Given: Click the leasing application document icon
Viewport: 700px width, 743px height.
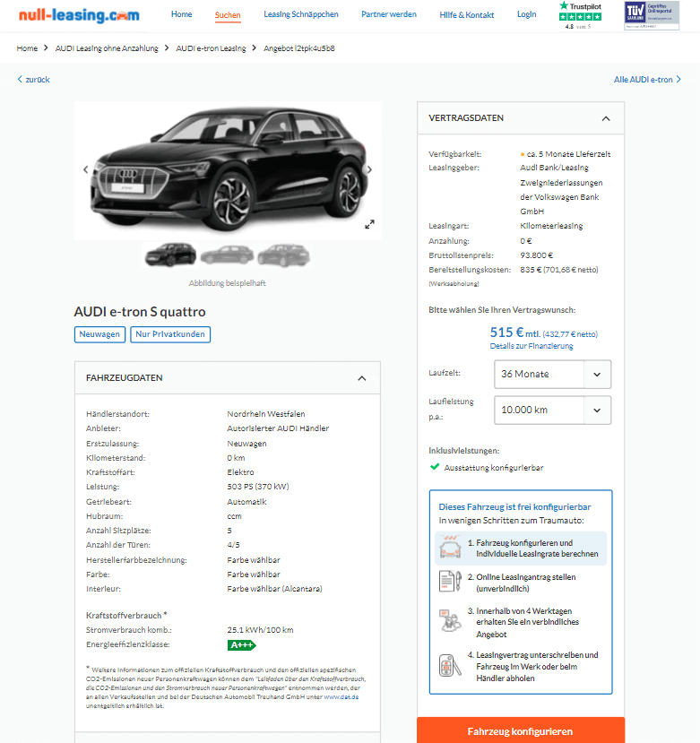Looking at the screenshot, I should click(x=450, y=581).
